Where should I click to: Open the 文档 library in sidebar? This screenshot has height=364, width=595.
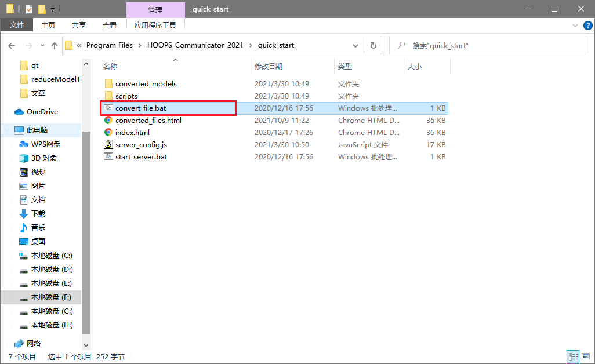point(38,200)
